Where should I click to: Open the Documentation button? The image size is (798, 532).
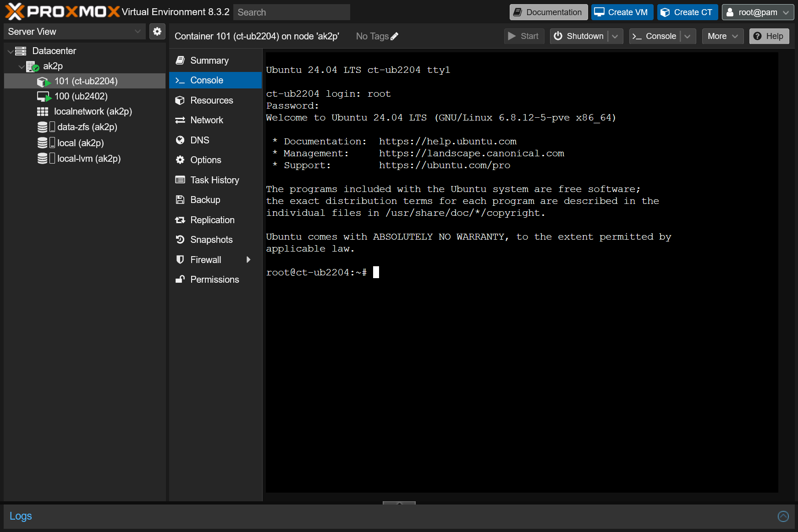(x=548, y=12)
